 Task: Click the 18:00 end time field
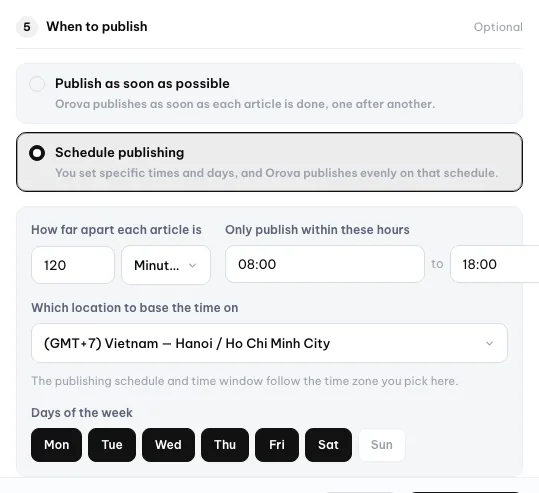click(495, 264)
